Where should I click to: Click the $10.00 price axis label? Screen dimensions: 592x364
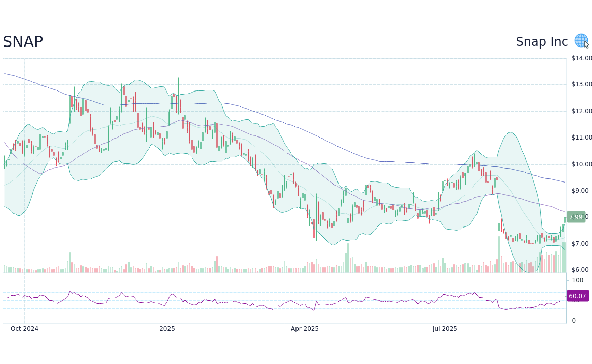pos(581,164)
